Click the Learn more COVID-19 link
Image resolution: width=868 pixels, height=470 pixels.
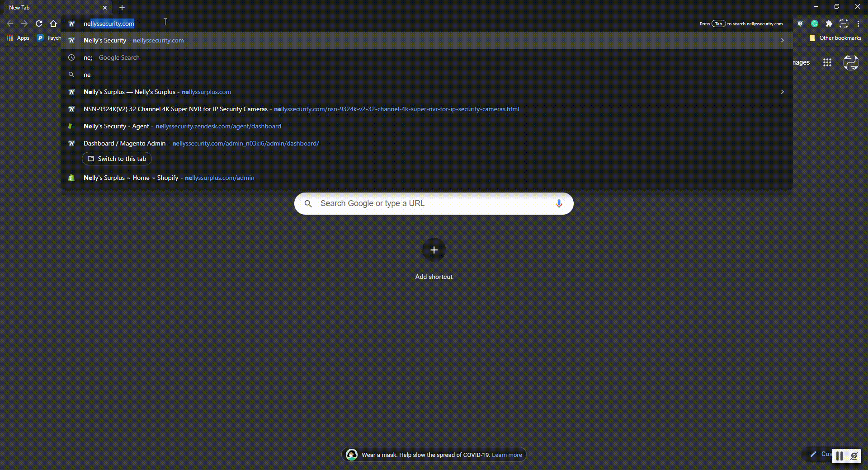pos(507,455)
